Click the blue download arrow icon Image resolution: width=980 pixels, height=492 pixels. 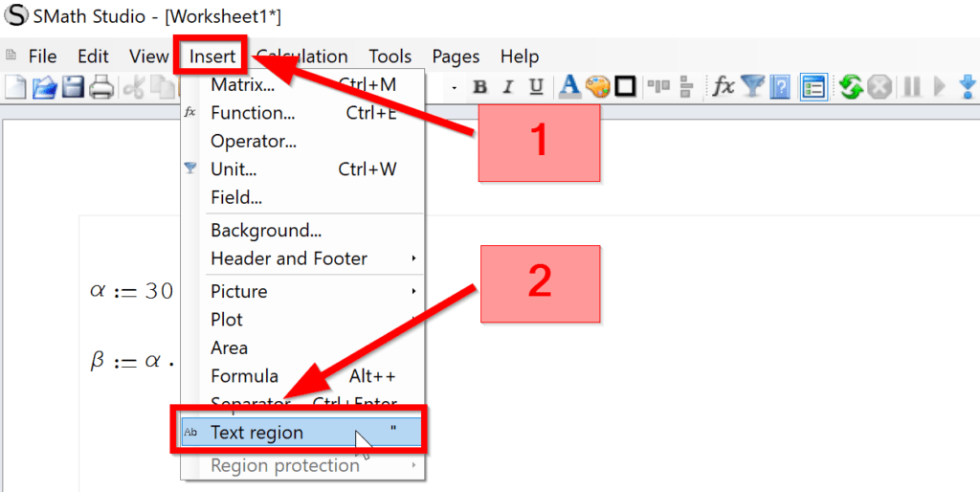[x=969, y=87]
